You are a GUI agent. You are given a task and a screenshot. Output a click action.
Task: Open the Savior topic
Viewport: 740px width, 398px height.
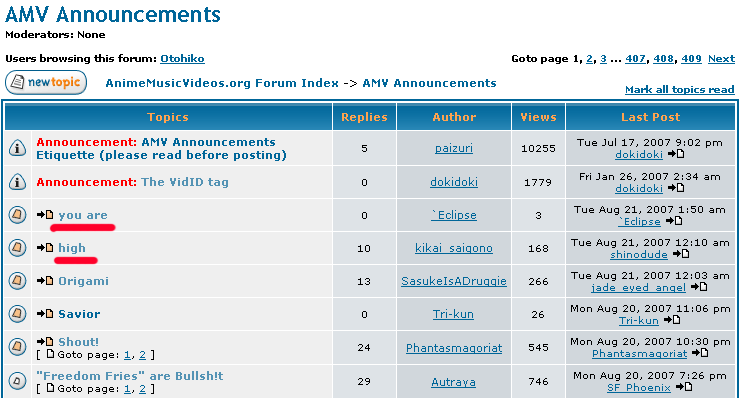pyautogui.click(x=79, y=314)
